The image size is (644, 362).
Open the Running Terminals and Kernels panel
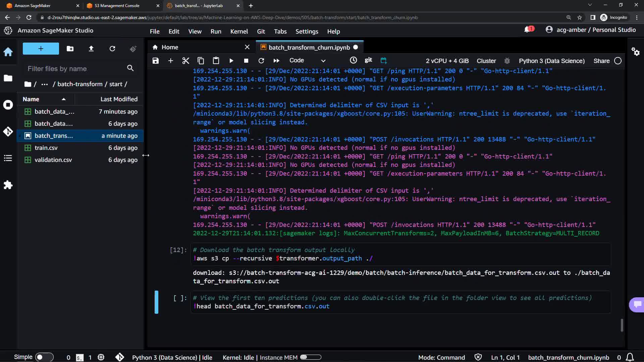tap(8, 105)
